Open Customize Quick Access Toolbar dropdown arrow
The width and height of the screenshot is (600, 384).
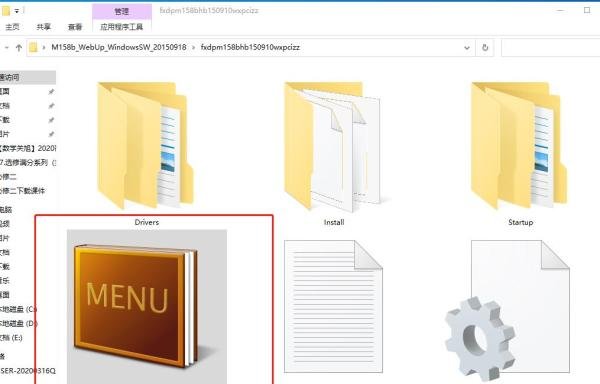tap(17, 11)
